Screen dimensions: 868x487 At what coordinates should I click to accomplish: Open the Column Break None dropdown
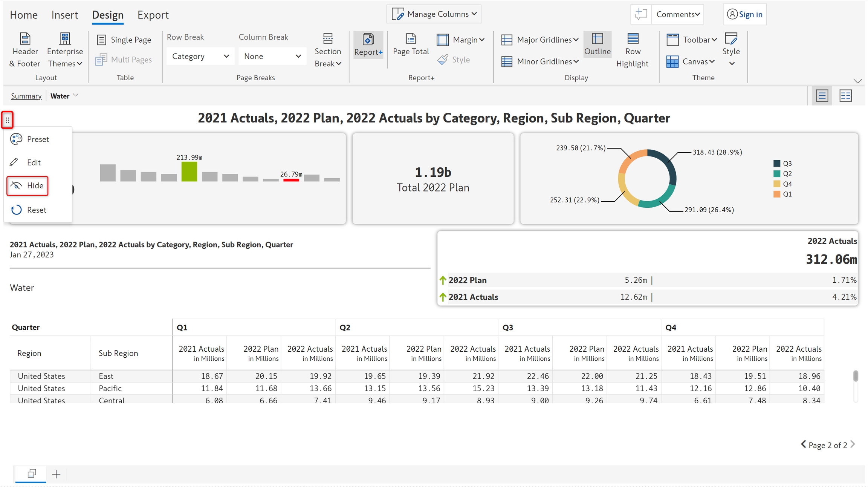tap(272, 56)
